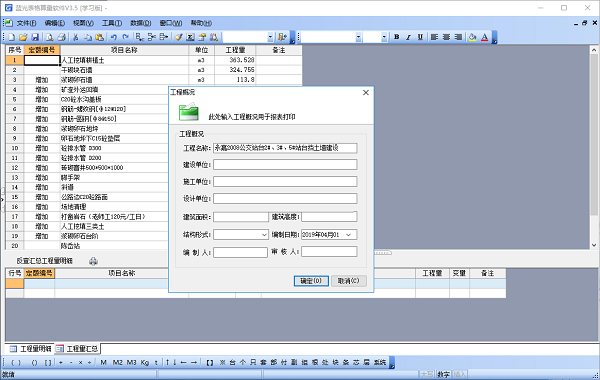The width and height of the screenshot is (600, 380).
Task: Click the 反查汇总工程量明细 label
Action: (x=44, y=261)
